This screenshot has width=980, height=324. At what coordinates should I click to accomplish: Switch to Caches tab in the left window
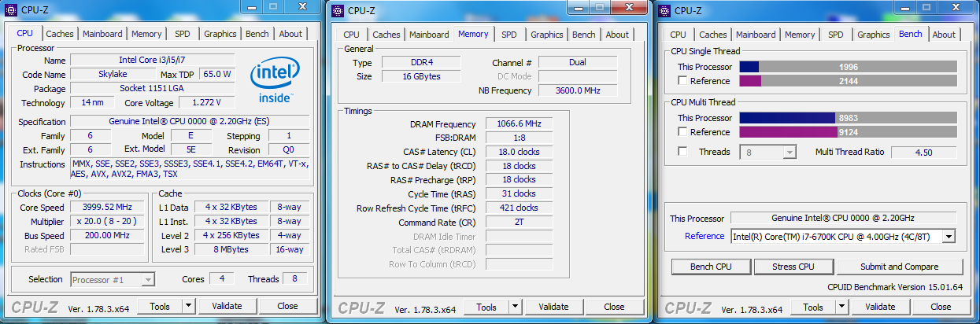(60, 34)
